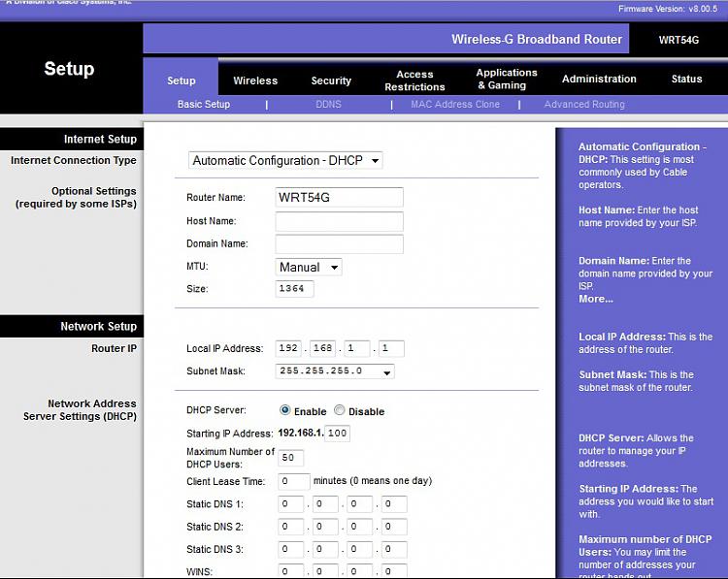
Task: Go to MAC Address Clone page
Action: pos(455,105)
